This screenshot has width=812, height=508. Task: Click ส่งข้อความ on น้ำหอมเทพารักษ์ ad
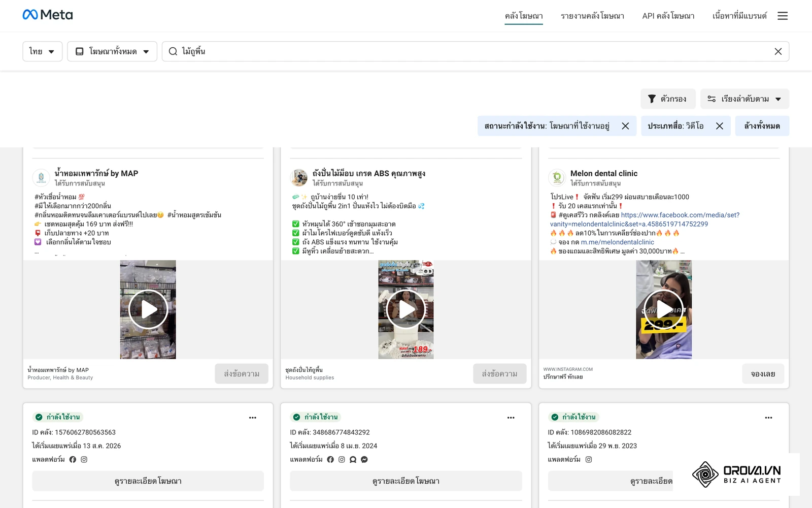coord(242,374)
